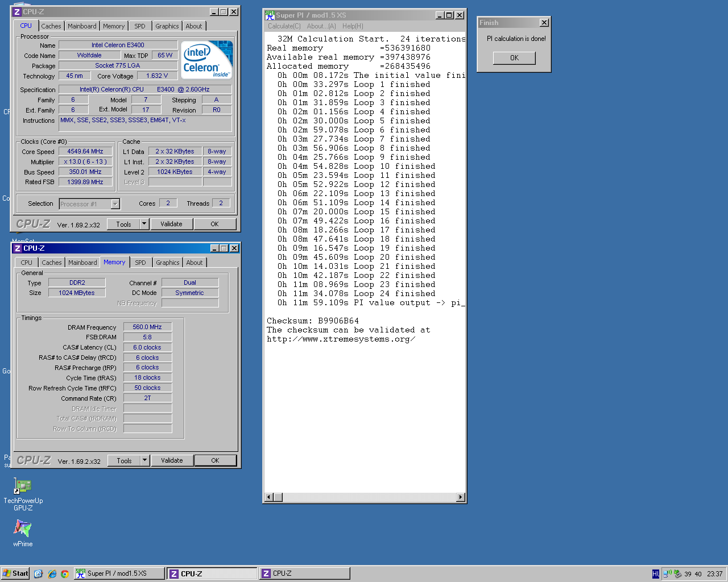Click the Loop 24 finished line in Super PI
Screen dimensions: 728x582
[x=357, y=294]
